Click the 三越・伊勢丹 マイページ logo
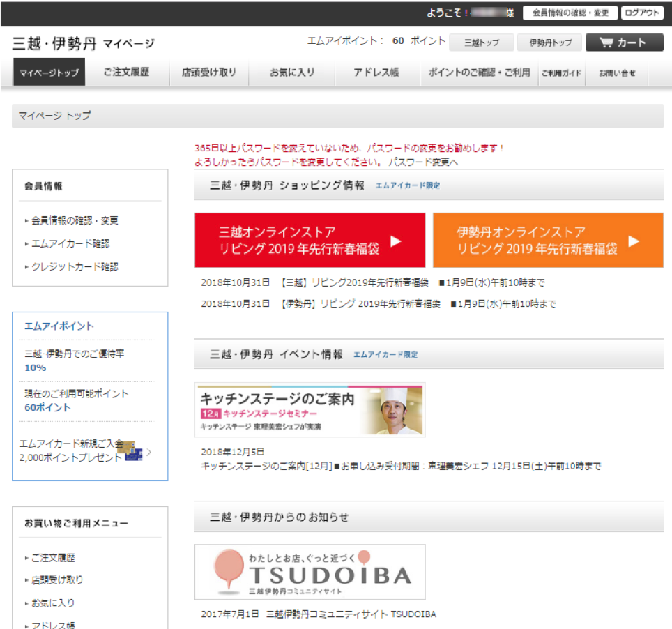This screenshot has width=672, height=629. (83, 43)
